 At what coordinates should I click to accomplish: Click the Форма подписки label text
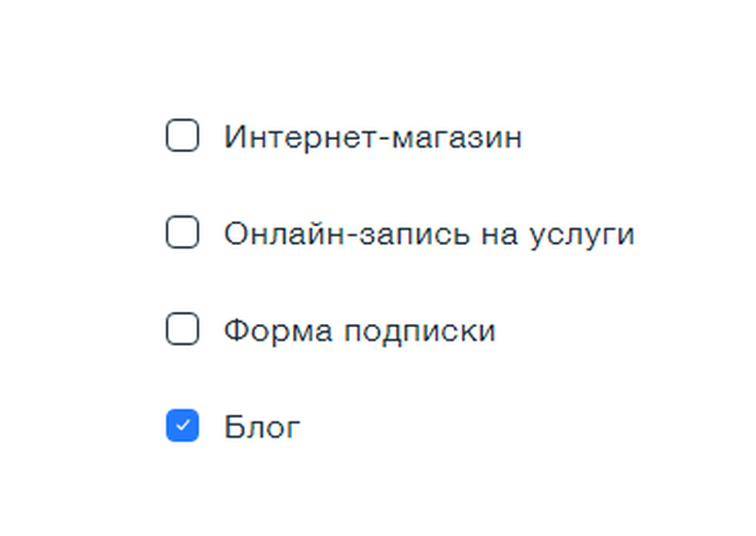pyautogui.click(x=359, y=331)
